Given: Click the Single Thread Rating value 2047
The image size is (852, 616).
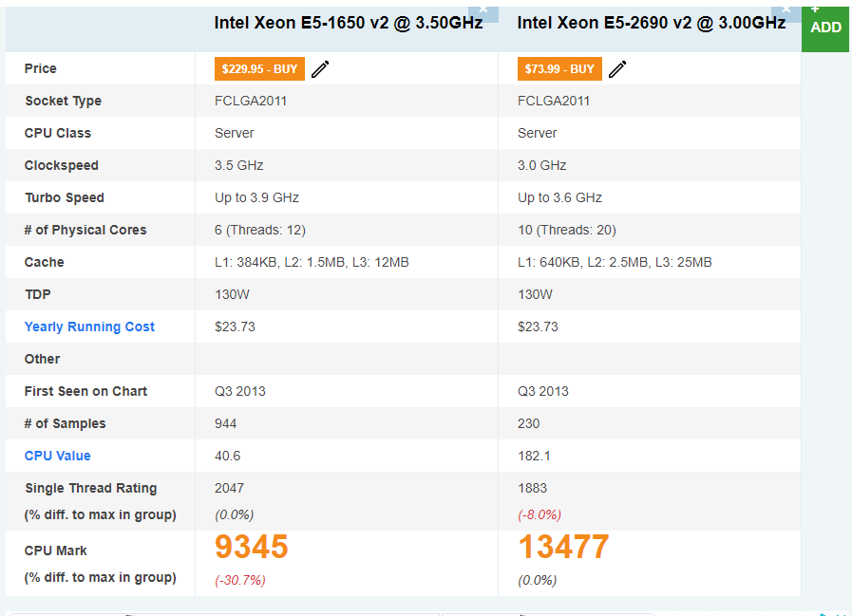Looking at the screenshot, I should (229, 489).
